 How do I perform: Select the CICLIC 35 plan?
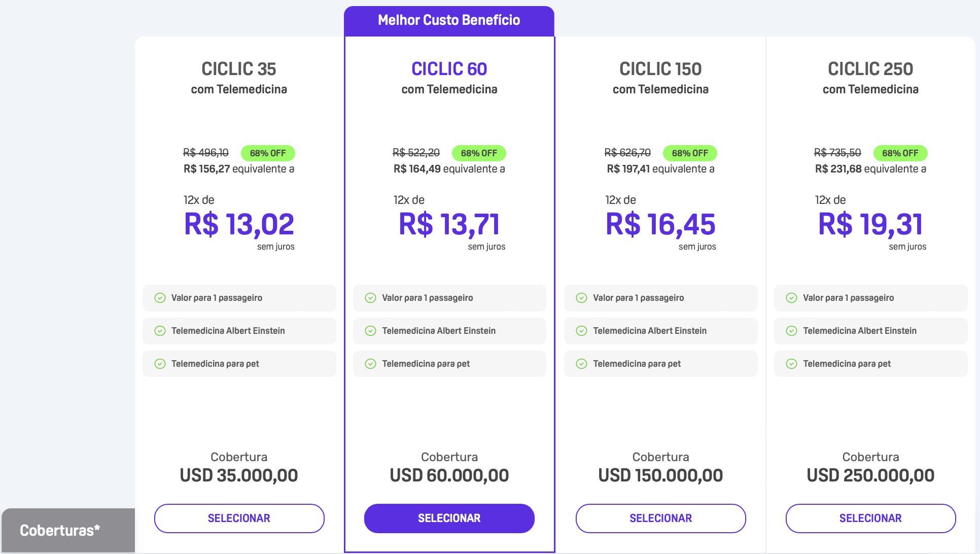click(x=239, y=518)
